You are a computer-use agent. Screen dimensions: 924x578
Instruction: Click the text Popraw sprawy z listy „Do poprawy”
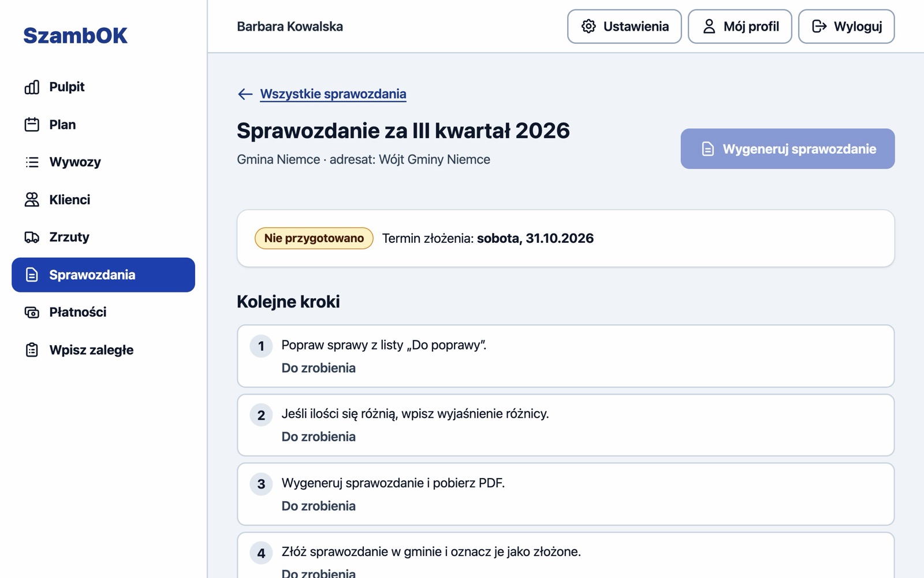(x=384, y=345)
